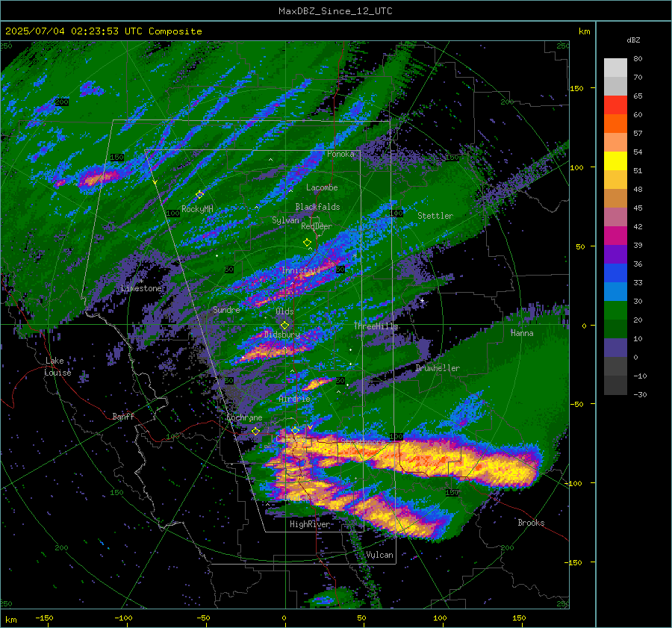
Task: Select the blue swatch between 36 and 33
Action: [x=615, y=273]
